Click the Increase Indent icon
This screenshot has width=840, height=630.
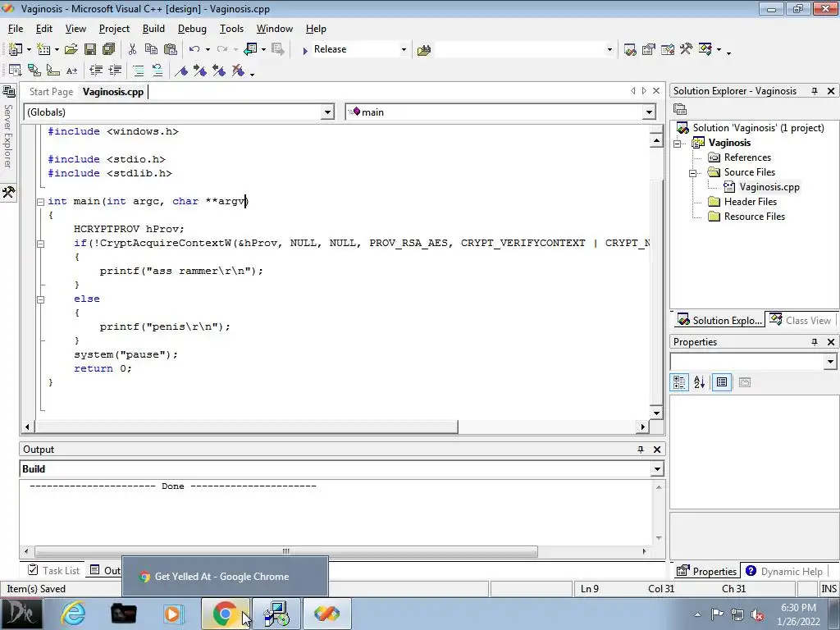coord(115,71)
